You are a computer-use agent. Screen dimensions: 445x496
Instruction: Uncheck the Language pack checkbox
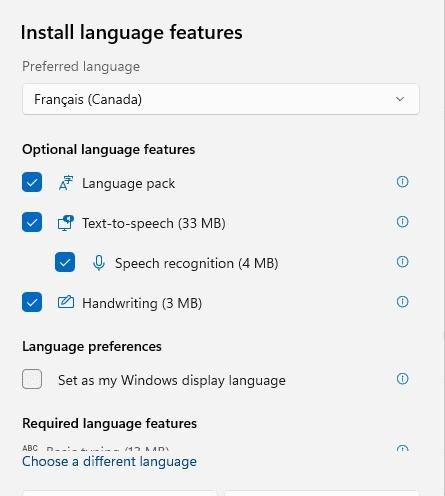coord(32,182)
